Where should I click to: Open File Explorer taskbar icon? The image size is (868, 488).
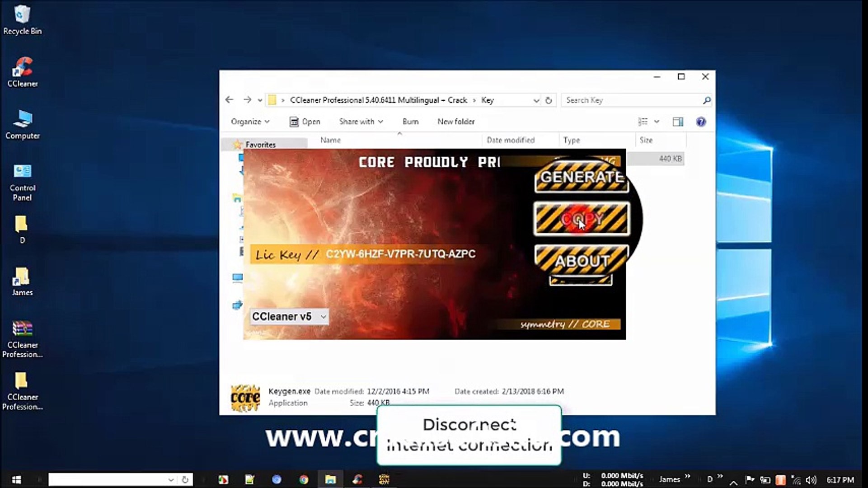coord(330,479)
